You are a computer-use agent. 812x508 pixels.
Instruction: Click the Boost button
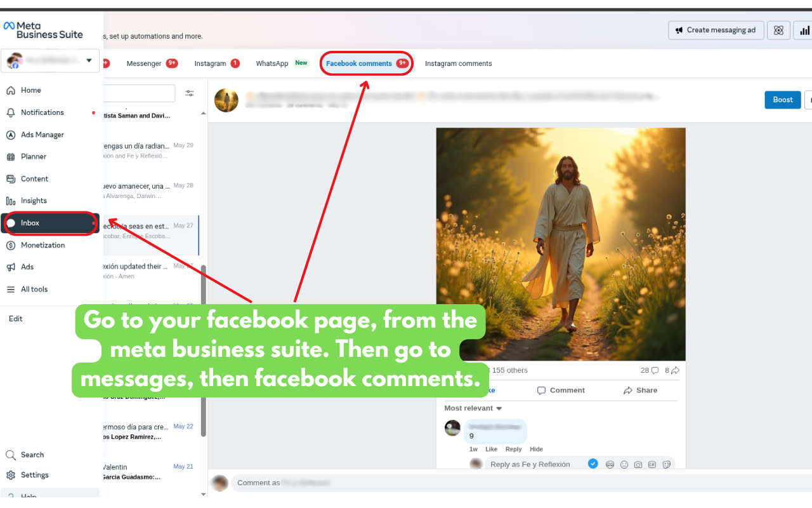[782, 100]
